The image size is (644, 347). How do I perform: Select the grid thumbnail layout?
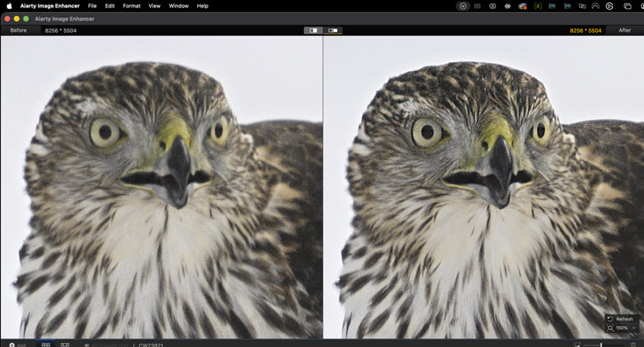(x=45, y=345)
